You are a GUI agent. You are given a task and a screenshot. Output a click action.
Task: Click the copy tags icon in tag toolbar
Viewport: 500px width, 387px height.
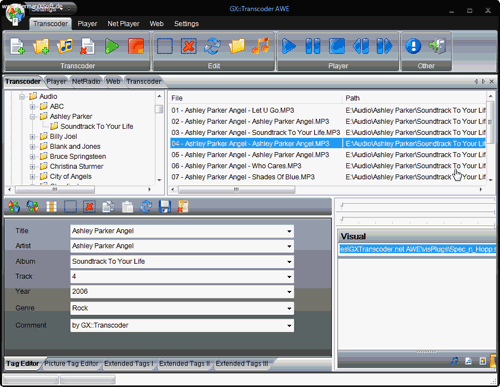(x=108, y=207)
